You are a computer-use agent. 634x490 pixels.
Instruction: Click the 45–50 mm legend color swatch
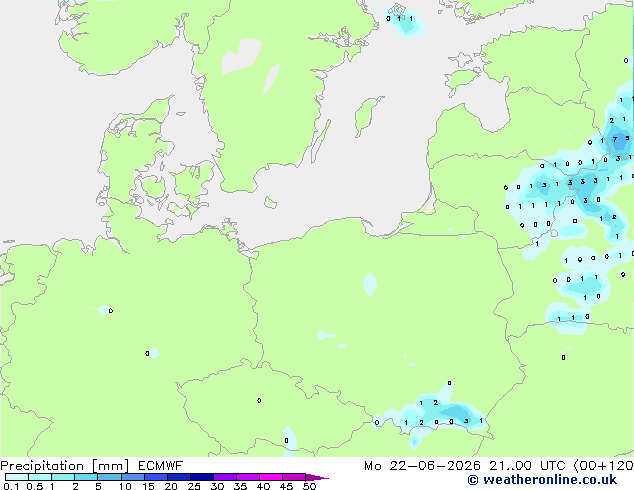(294, 477)
